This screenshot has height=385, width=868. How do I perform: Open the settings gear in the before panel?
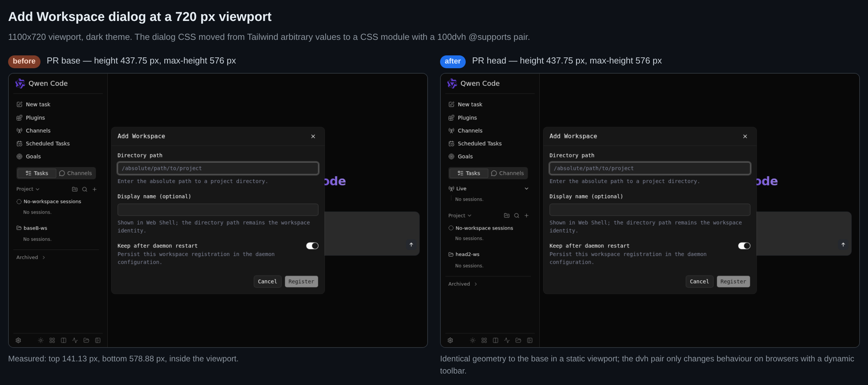(18, 340)
